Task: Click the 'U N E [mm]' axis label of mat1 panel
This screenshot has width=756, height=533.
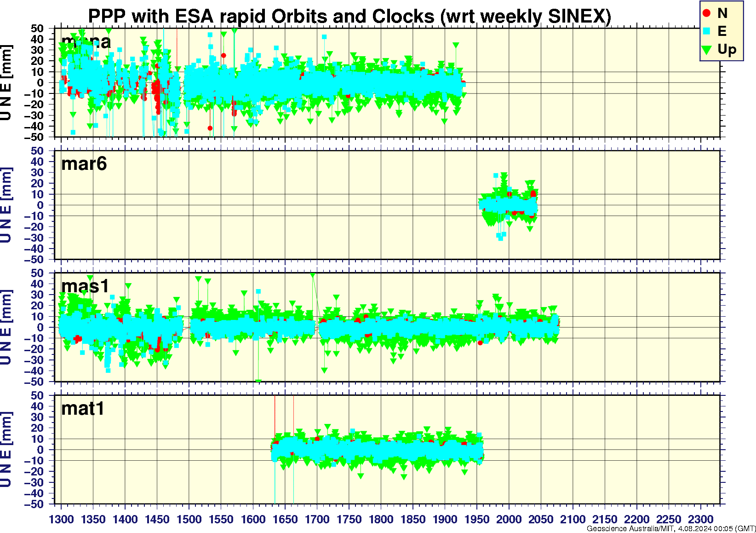Action: pyautogui.click(x=6, y=450)
